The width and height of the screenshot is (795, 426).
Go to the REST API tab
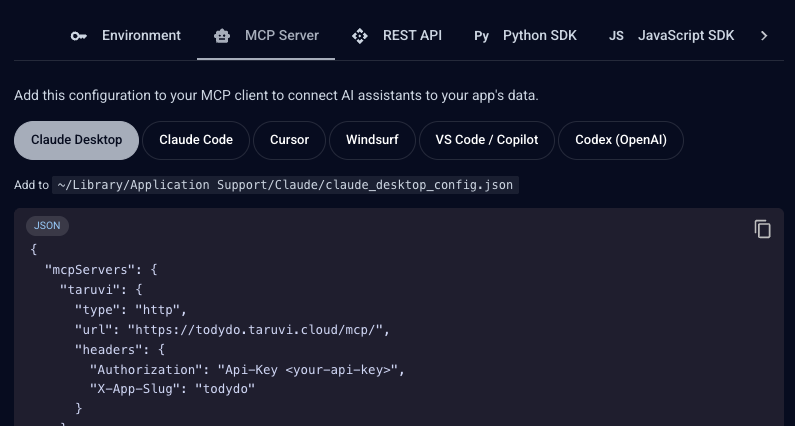[396, 36]
